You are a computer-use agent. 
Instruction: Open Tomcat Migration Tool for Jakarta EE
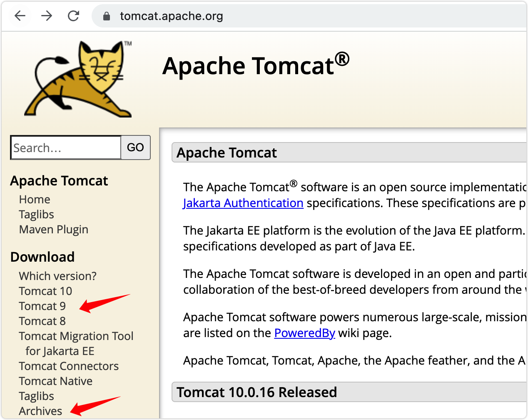(76, 344)
